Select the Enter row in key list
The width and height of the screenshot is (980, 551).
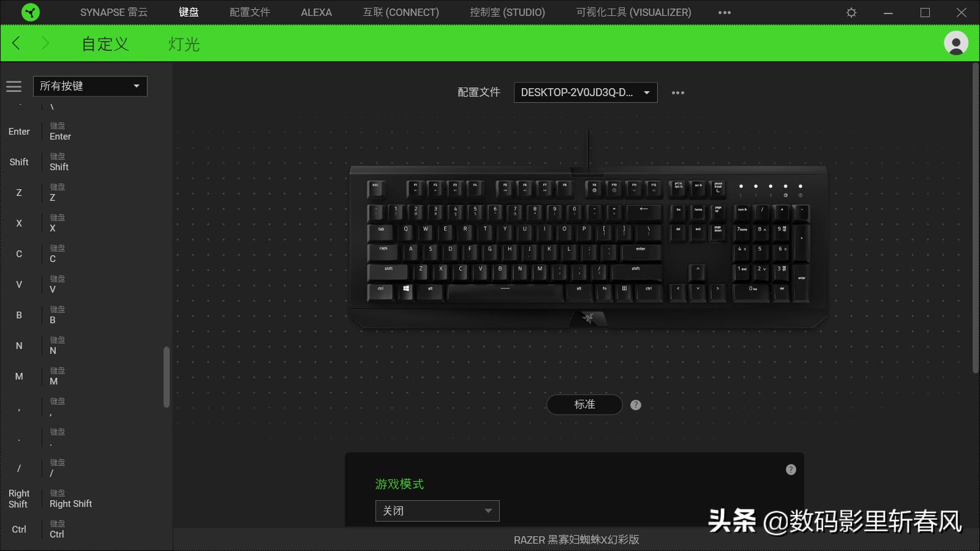pos(83,132)
